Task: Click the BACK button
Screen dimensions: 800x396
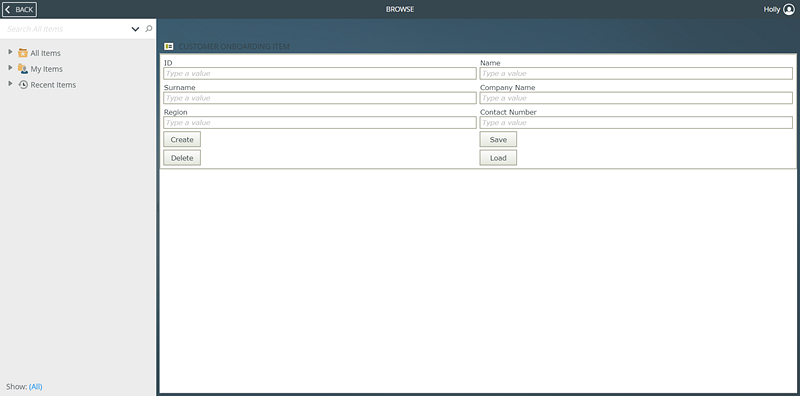Action: click(19, 9)
